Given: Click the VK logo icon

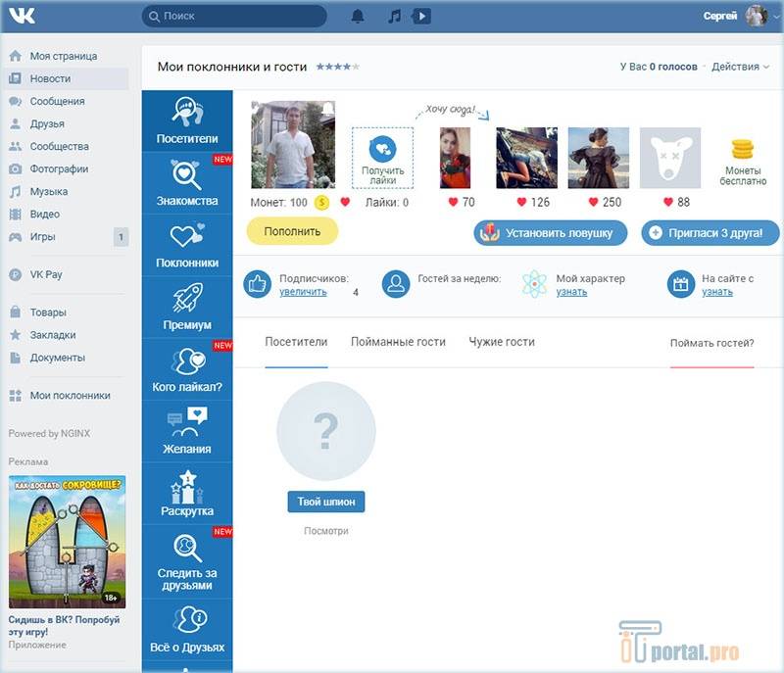Looking at the screenshot, I should (x=22, y=17).
